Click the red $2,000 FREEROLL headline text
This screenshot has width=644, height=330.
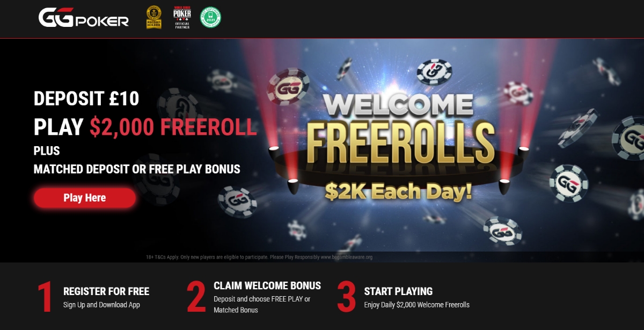click(173, 127)
